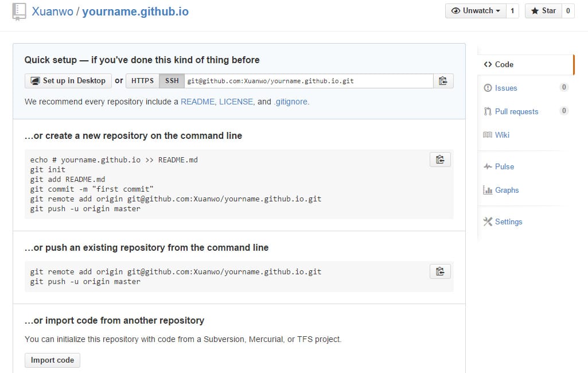Switch the clone protocol to HTTPS
Viewport: 588px width, 373px height.
point(142,80)
